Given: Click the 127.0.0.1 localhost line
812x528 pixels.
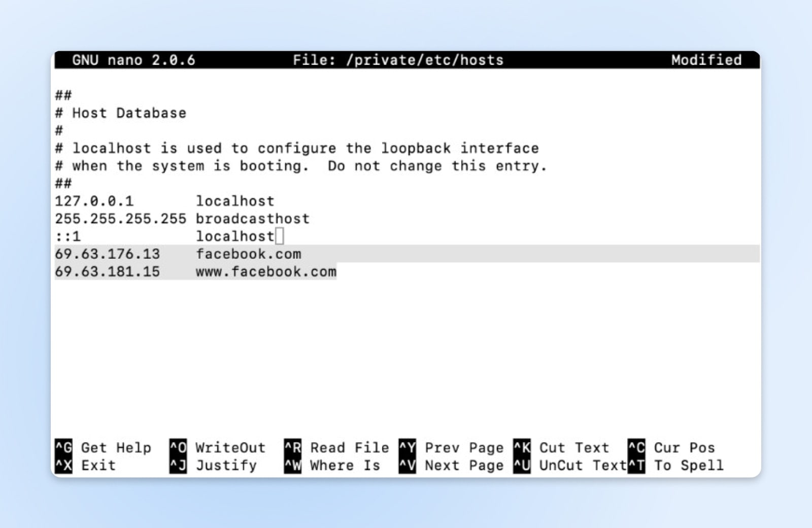Looking at the screenshot, I should 165,201.
